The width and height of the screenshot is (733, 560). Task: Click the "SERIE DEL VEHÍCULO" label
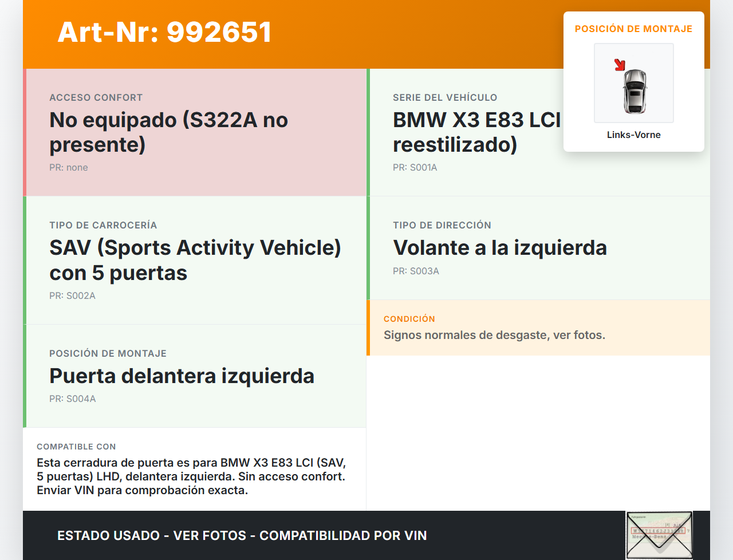pos(445,97)
